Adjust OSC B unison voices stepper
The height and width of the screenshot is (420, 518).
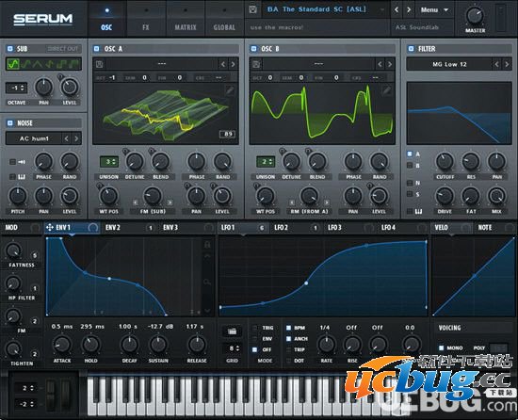pyautogui.click(x=266, y=162)
